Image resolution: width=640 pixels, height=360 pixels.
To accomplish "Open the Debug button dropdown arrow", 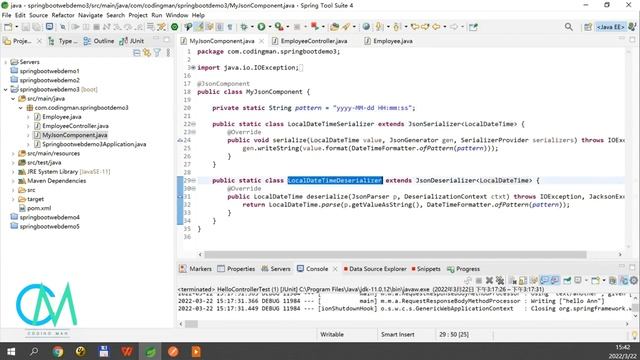I will coord(252,27).
